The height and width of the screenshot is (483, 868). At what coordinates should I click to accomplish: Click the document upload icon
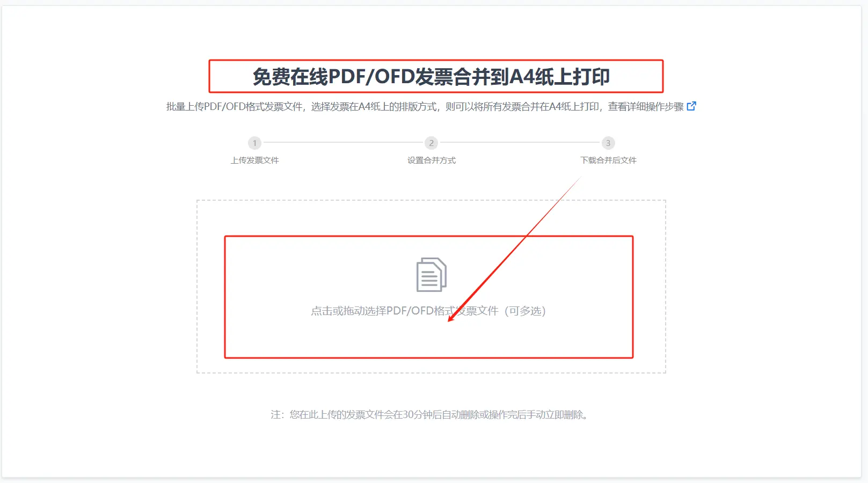432,275
